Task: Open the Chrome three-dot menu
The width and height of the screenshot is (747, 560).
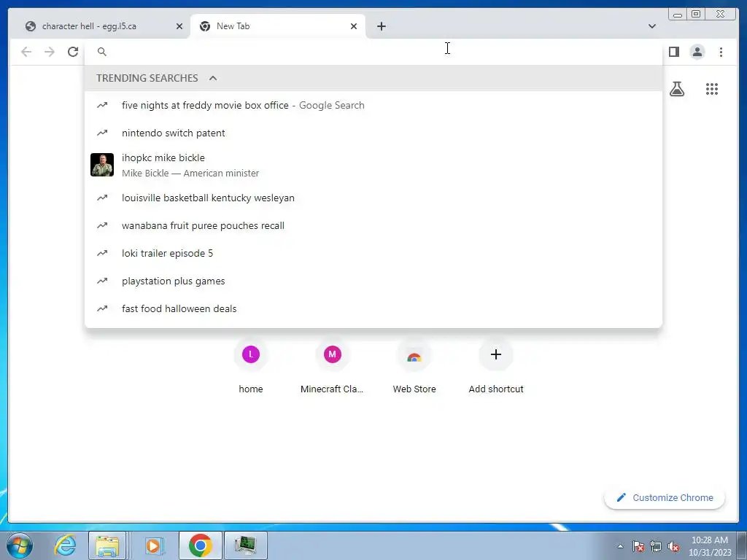Action: pyautogui.click(x=721, y=52)
